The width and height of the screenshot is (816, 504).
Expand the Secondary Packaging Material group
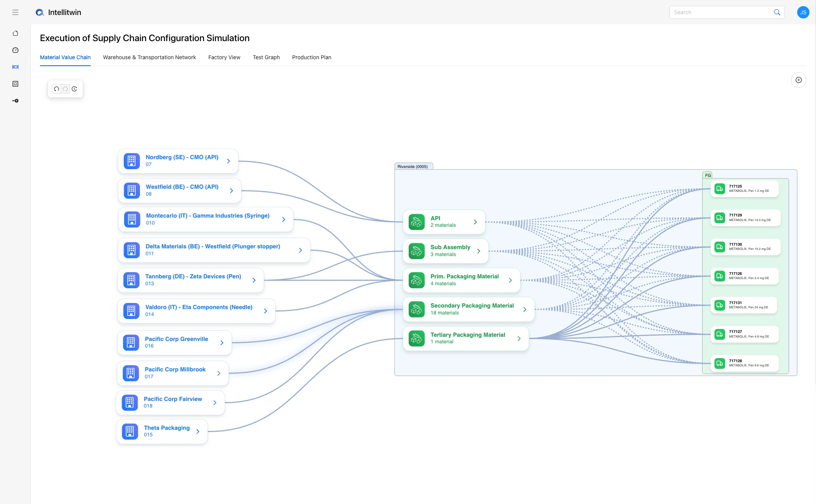(x=525, y=309)
